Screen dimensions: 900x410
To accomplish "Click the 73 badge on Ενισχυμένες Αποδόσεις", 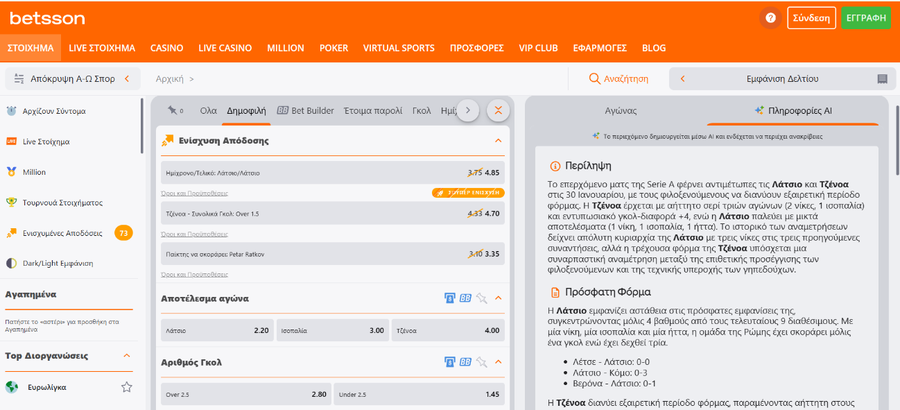I will [123, 233].
